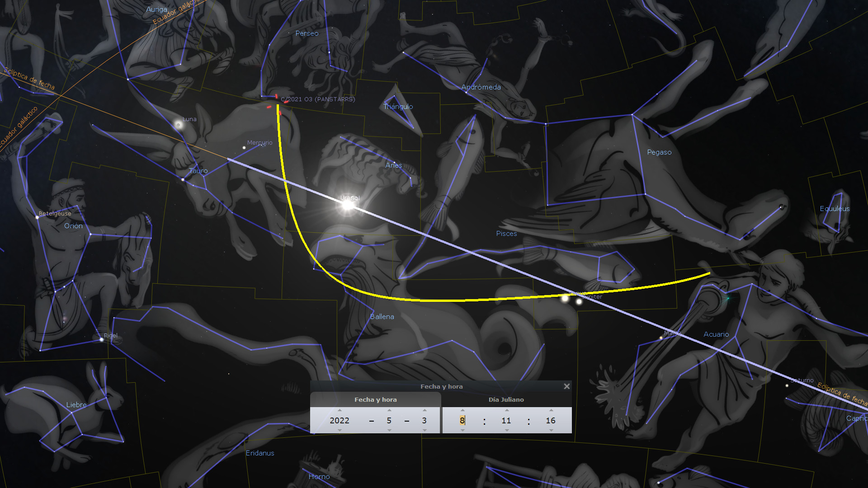
Task: Click the Pisces constellation label
Action: point(507,234)
